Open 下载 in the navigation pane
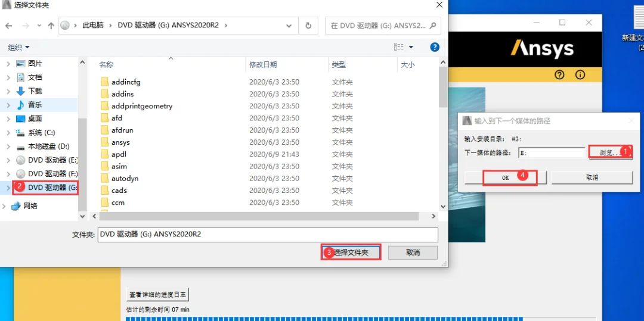644x321 pixels. [35, 91]
